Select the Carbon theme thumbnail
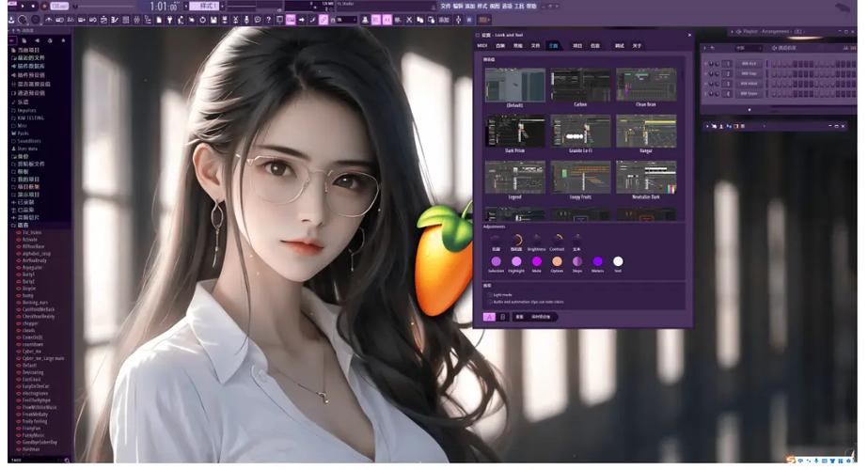This screenshot has width=868, height=470. pyautogui.click(x=580, y=86)
